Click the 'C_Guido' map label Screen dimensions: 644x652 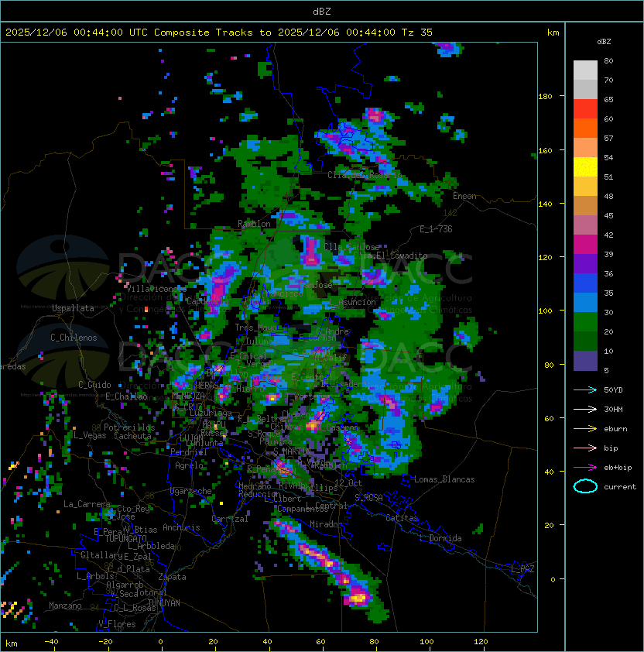94,385
